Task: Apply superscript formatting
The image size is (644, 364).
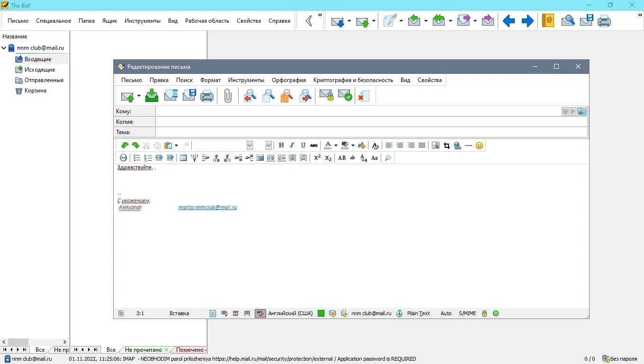Action: point(317,158)
